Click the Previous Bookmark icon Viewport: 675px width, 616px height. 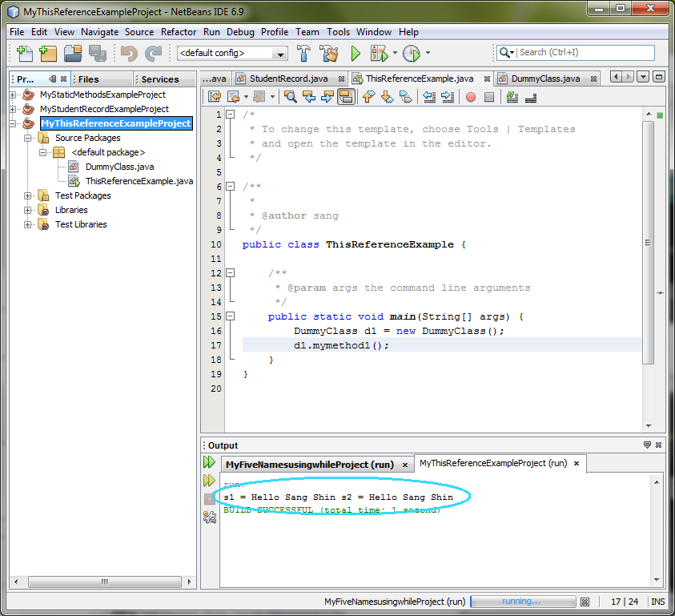pyautogui.click(x=368, y=97)
